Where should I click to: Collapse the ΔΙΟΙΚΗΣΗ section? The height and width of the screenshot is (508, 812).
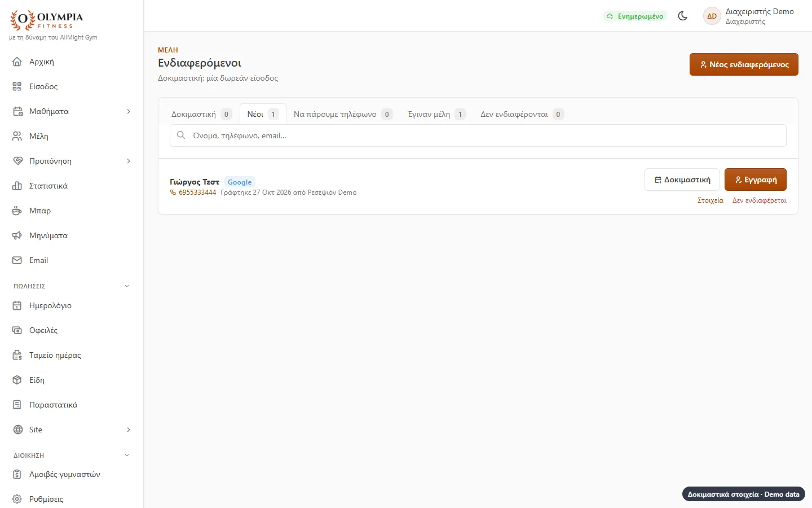[x=127, y=456]
